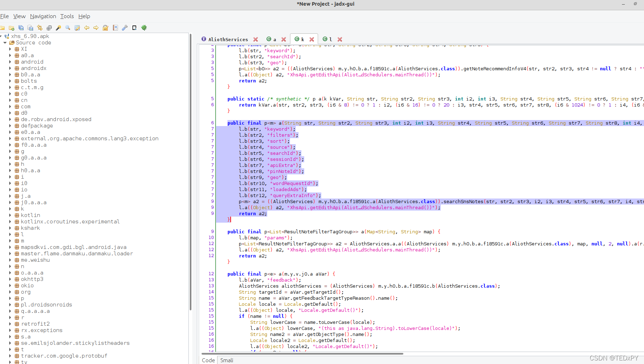This screenshot has width=644, height=364.
Task: Maximize the jadx-gui window
Action: click(x=635, y=4)
